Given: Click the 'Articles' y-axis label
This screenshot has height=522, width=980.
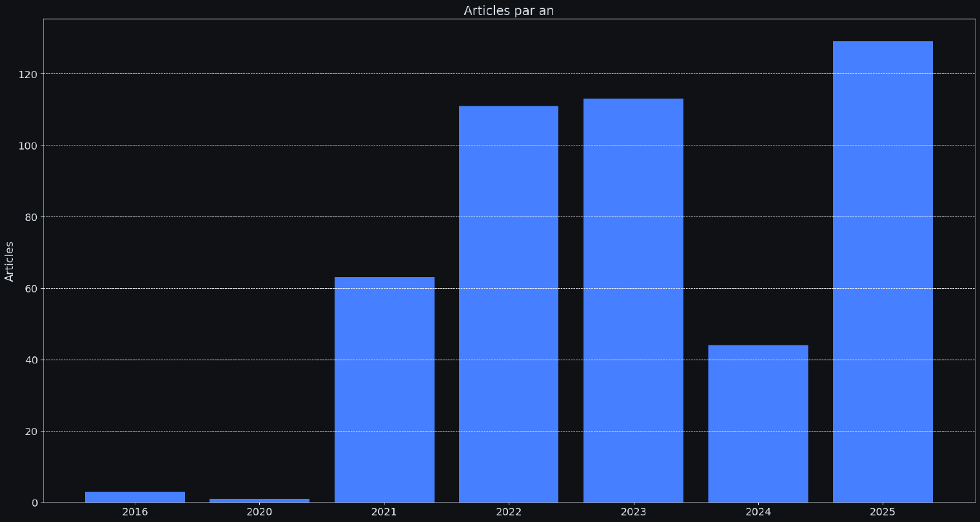Looking at the screenshot, I should pyautogui.click(x=10, y=261).
